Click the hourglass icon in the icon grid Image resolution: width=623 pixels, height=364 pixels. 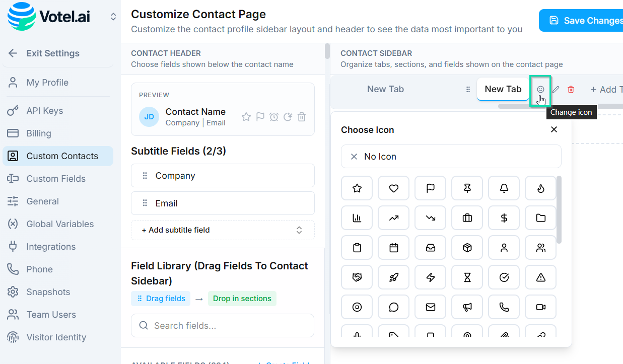(x=467, y=277)
